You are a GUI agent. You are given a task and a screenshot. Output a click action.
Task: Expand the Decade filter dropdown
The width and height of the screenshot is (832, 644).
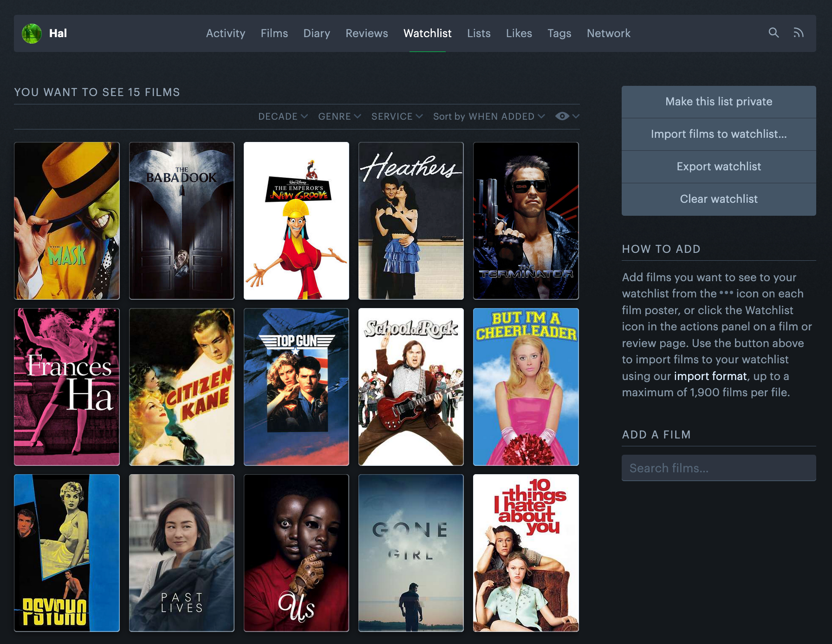pyautogui.click(x=282, y=116)
